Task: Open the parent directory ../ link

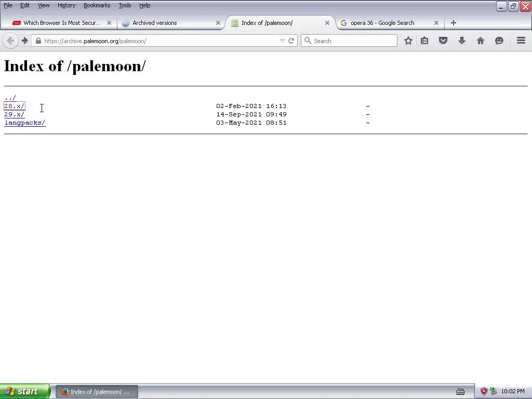Action: pyautogui.click(x=10, y=98)
